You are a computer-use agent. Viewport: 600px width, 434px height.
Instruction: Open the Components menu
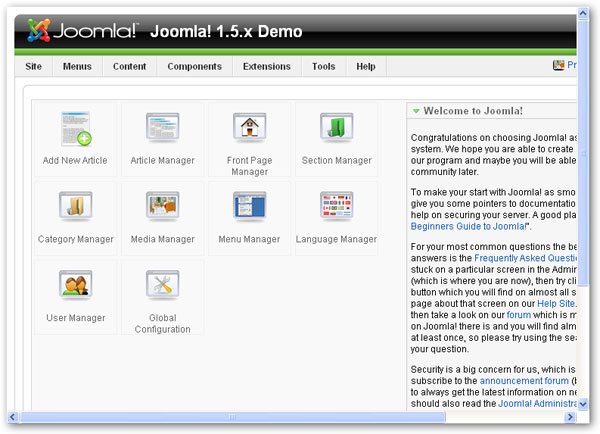tap(194, 66)
